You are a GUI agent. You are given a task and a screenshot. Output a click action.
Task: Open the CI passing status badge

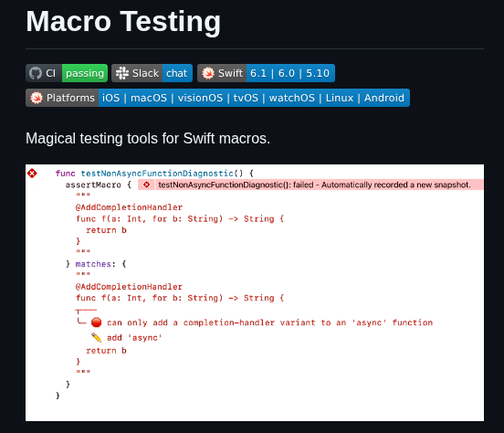click(67, 73)
